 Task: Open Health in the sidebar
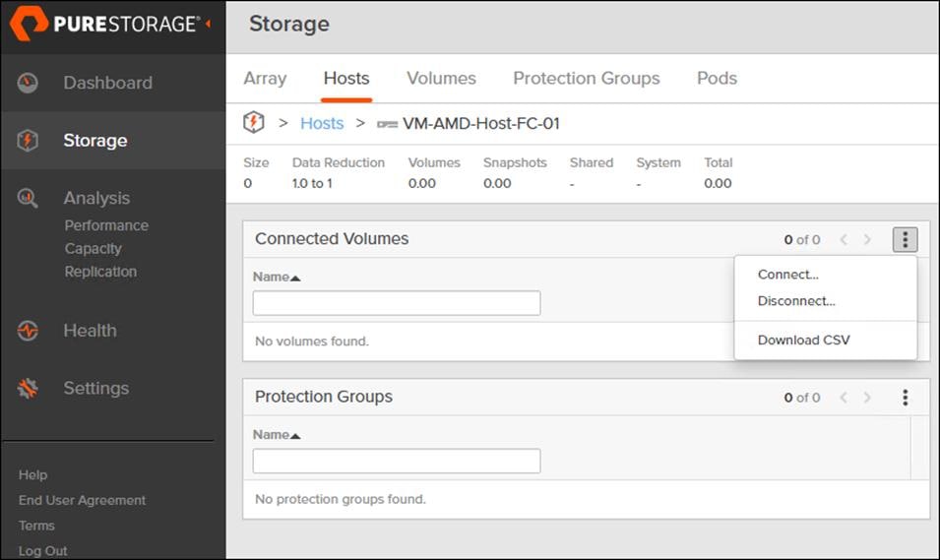coord(90,331)
